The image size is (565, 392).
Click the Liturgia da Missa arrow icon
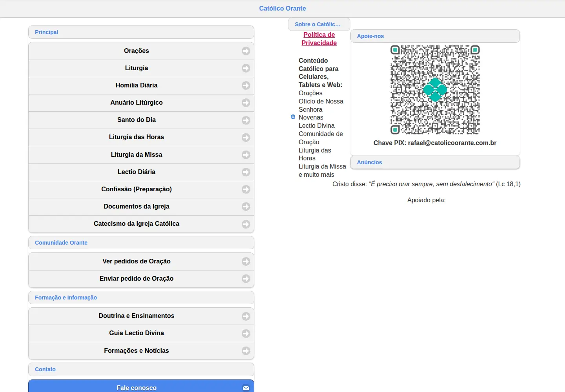[x=246, y=155]
